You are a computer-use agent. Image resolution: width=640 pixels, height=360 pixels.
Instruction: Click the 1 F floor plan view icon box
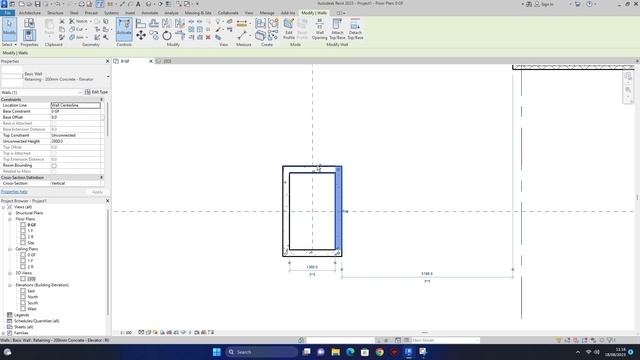point(23,231)
